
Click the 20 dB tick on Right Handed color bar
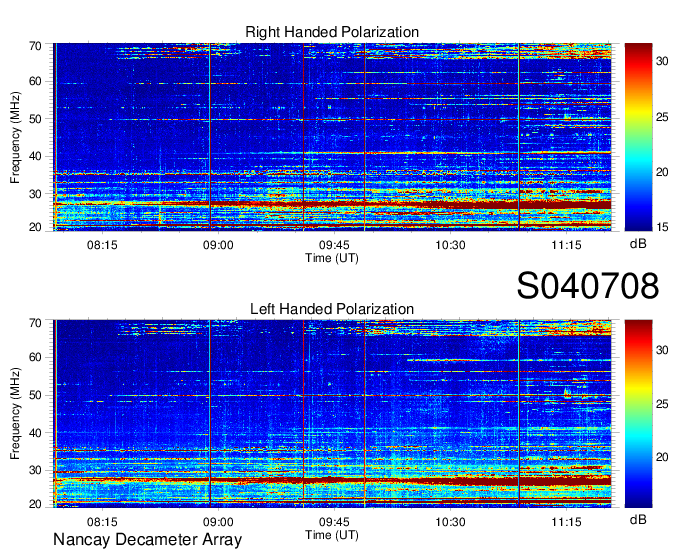pyautogui.click(x=662, y=172)
